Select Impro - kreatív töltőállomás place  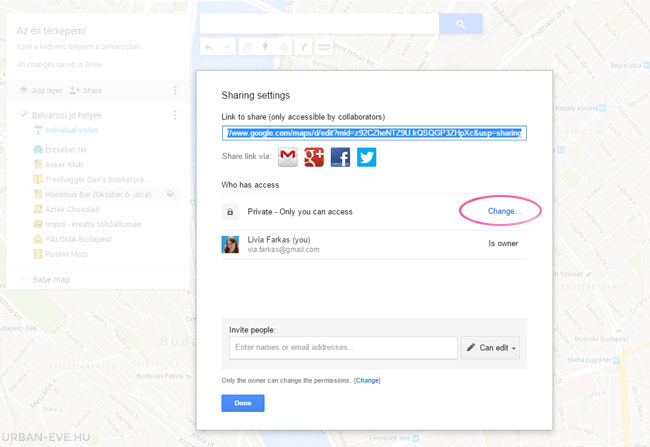coord(93,224)
